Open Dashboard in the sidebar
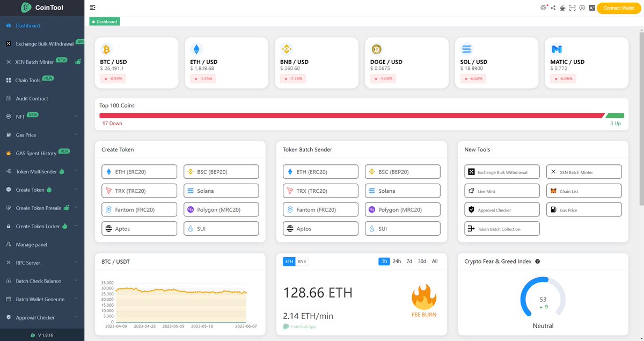 coord(42,26)
